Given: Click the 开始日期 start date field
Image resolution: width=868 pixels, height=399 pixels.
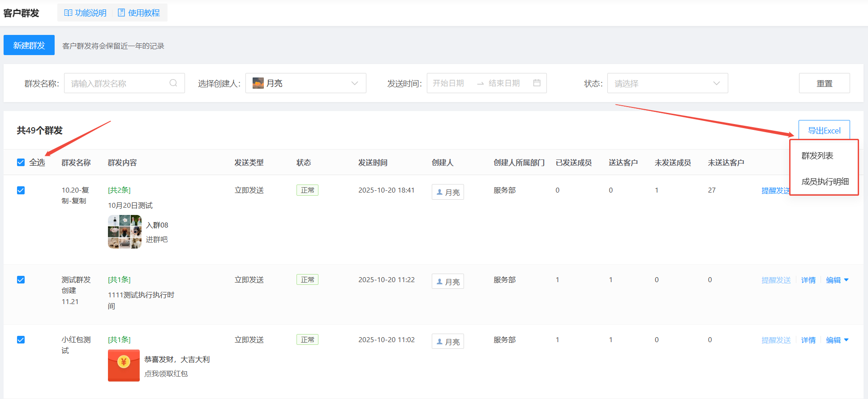Looking at the screenshot, I should tap(448, 83).
